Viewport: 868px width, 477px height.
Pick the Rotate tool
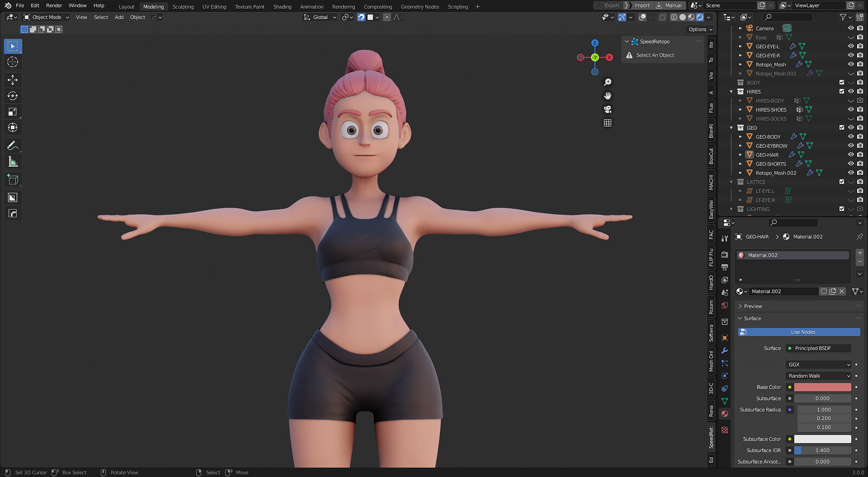[x=13, y=96]
